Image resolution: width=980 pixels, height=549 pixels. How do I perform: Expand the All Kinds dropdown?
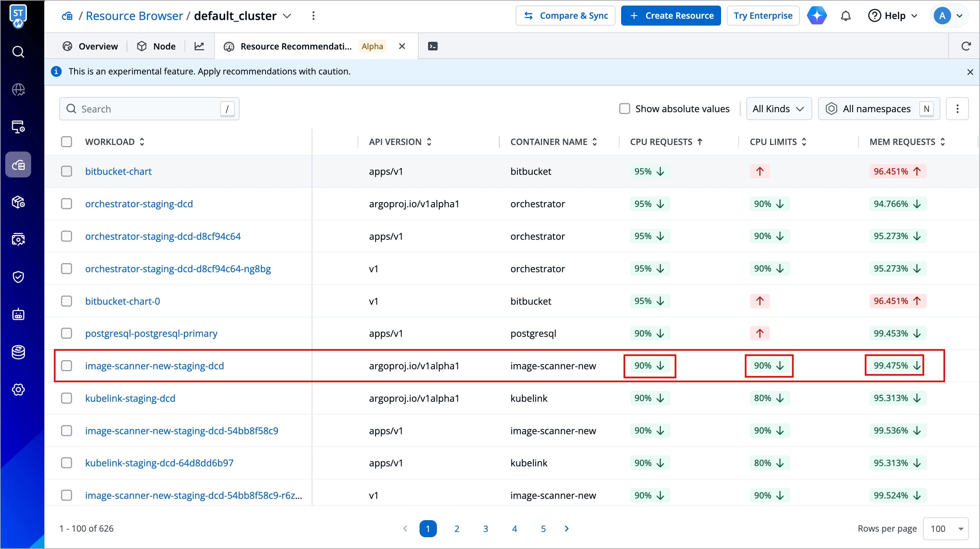coord(778,109)
